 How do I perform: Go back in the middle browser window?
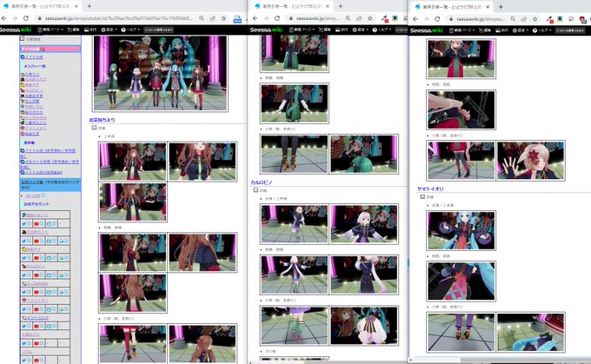click(x=256, y=18)
